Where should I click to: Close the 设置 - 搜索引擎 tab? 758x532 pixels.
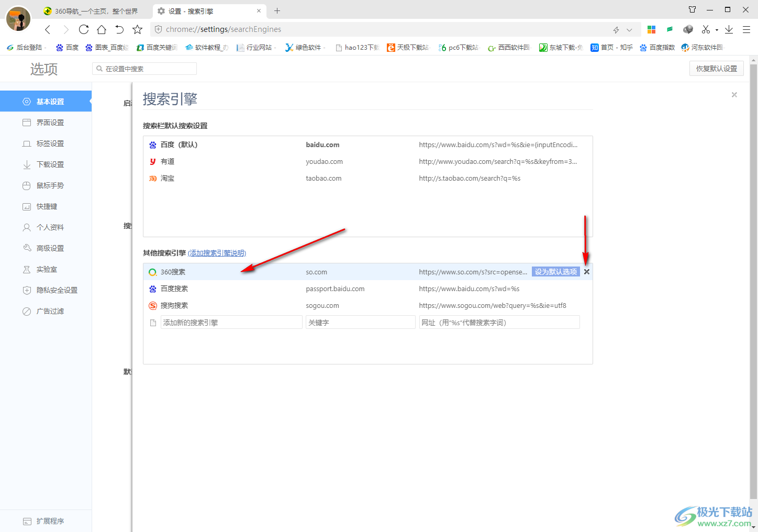coord(259,10)
